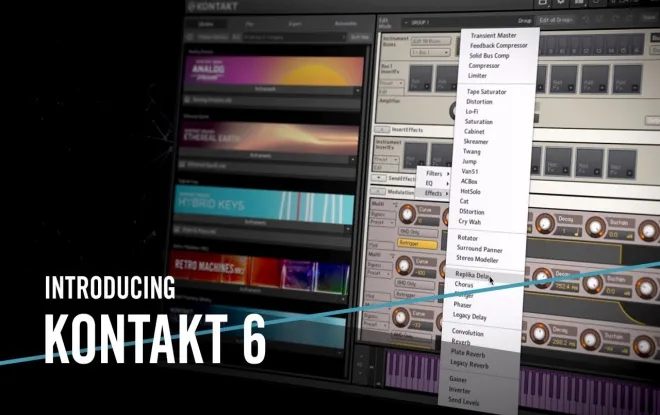Adjust the Decay knob showing 288.2 ms
The image size is (660, 415).
coord(539,333)
